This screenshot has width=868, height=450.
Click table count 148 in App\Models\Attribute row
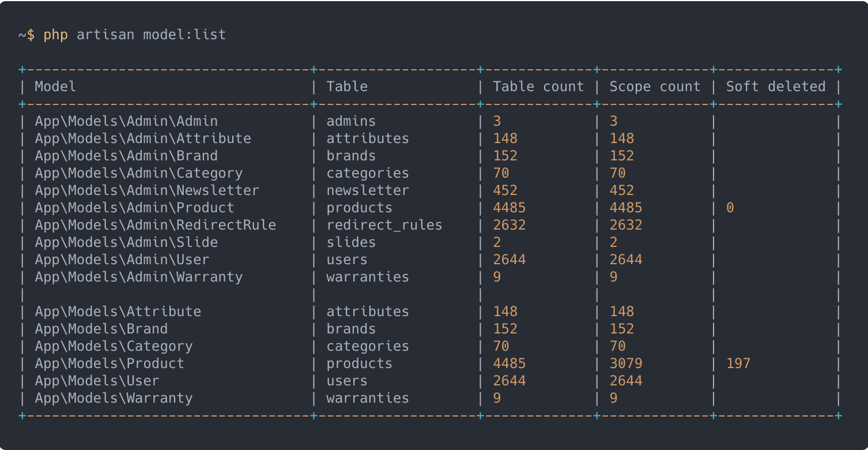tap(505, 312)
